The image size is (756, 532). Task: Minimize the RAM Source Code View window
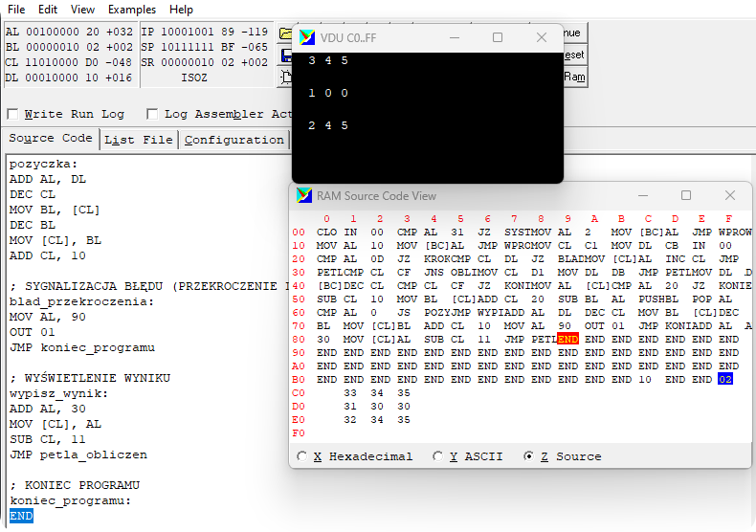coord(641,195)
